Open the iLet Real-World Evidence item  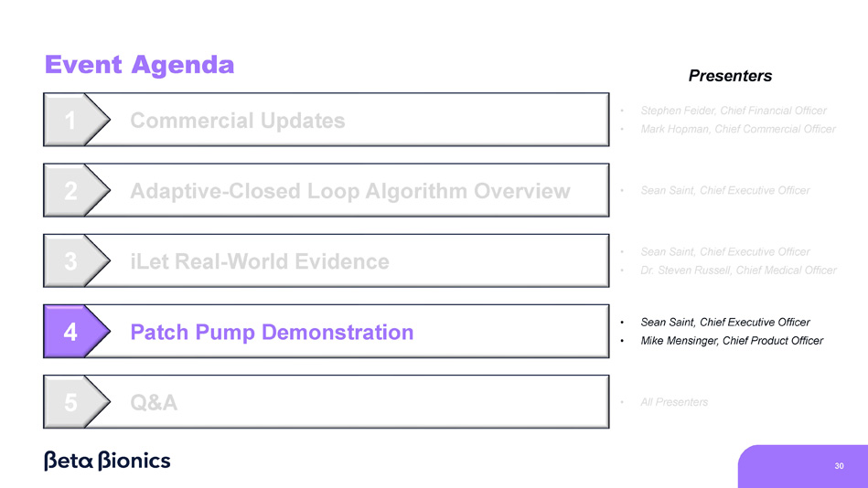[259, 261]
